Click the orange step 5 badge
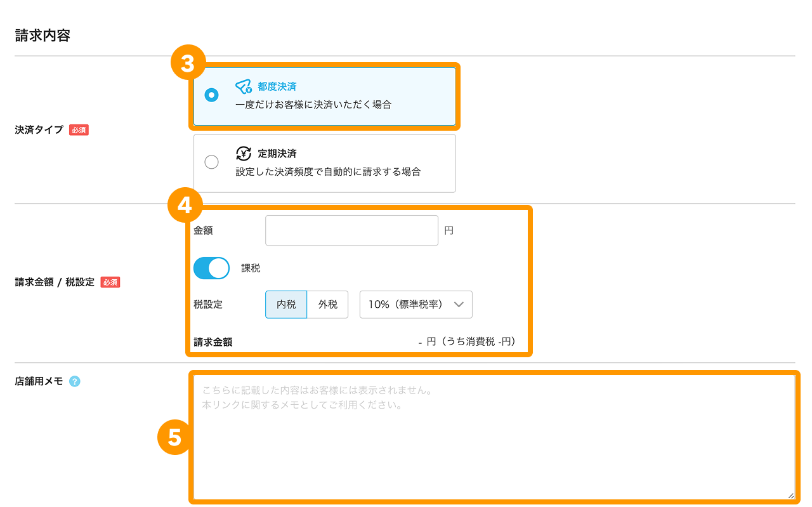Viewport: 812px width, 507px height. click(174, 437)
